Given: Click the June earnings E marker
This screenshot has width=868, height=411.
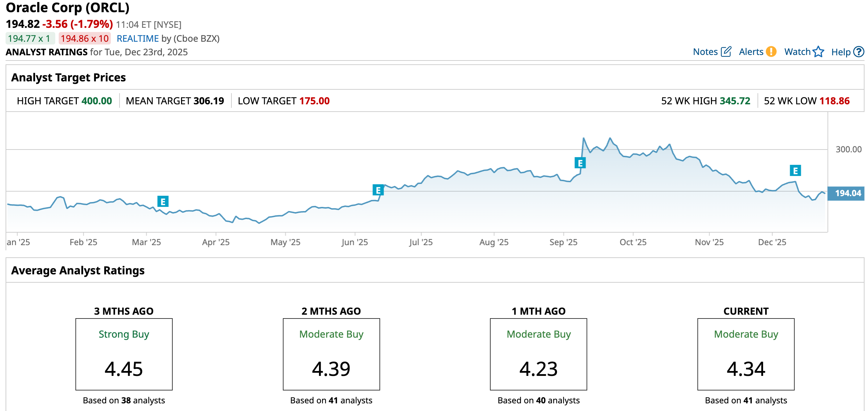Looking at the screenshot, I should (378, 190).
